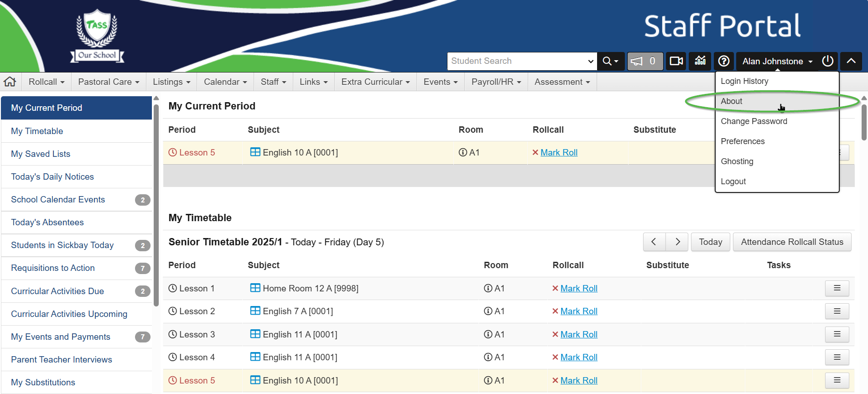Click the Home icon in navigation bar

click(10, 82)
